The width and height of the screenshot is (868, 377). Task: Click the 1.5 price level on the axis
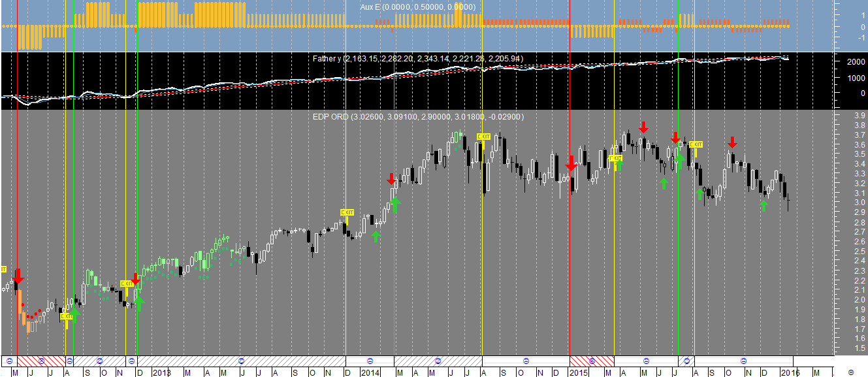(860, 348)
